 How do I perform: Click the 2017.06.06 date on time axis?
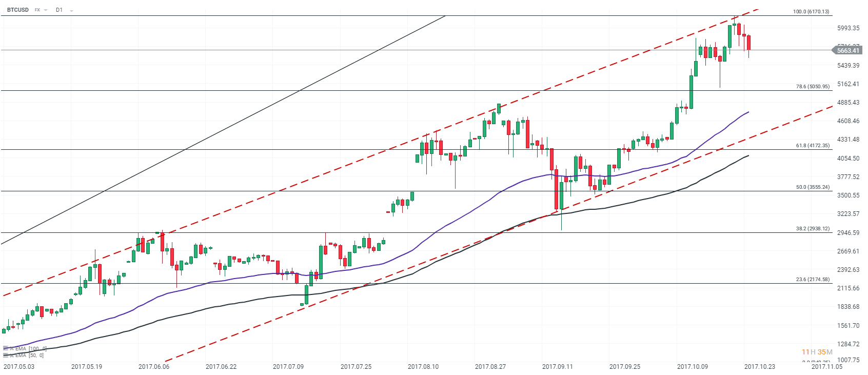(x=154, y=367)
